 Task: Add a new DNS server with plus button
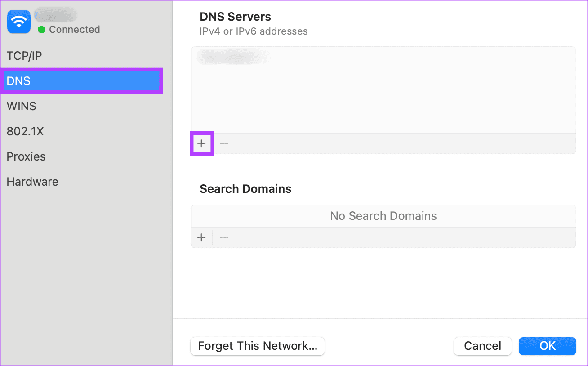[x=201, y=143]
